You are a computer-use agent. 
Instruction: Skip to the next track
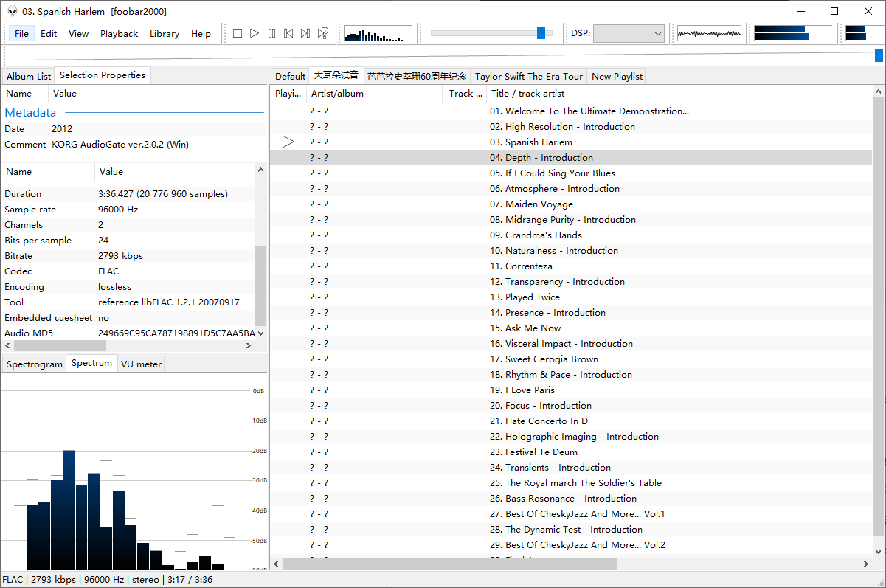(x=305, y=33)
